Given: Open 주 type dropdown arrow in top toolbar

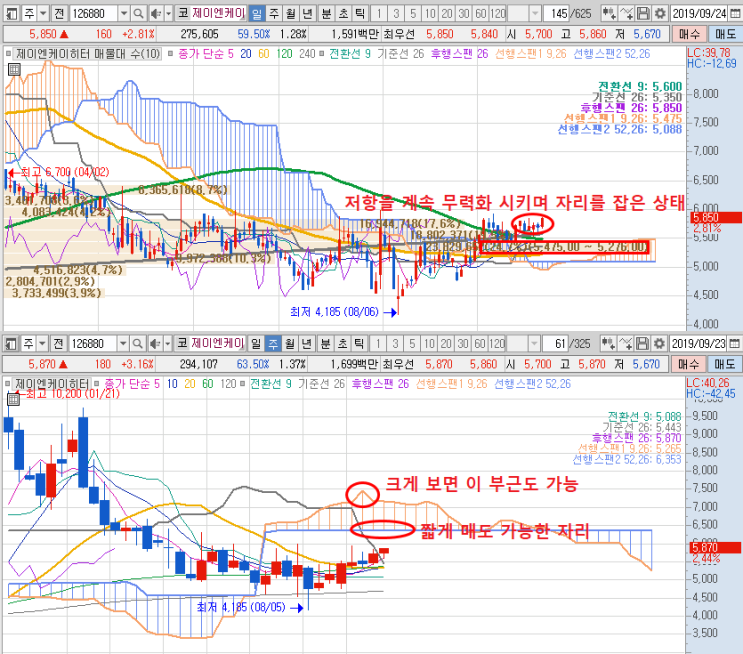Looking at the screenshot, I should (x=43, y=13).
